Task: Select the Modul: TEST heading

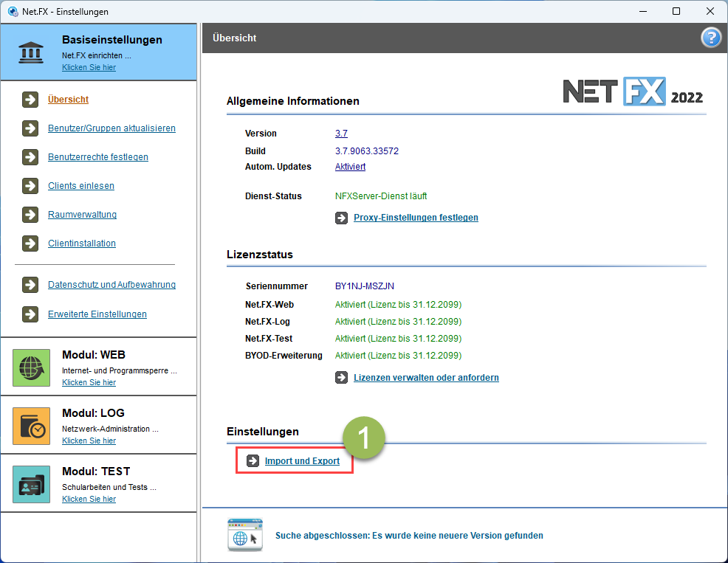Action: [96, 471]
